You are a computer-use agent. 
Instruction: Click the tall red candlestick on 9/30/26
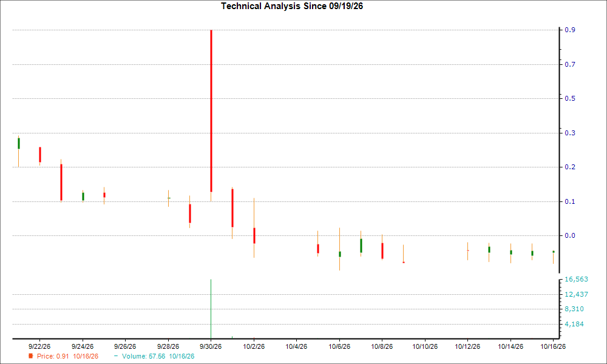pos(211,110)
